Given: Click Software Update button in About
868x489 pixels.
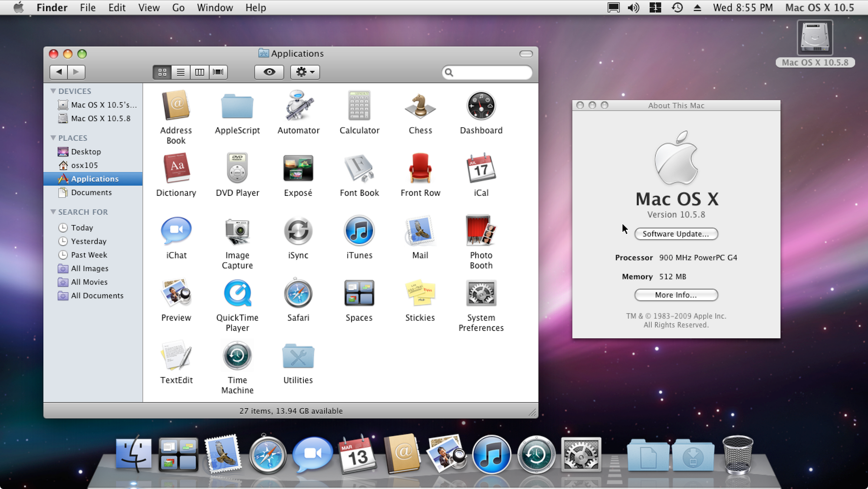Looking at the screenshot, I should [676, 234].
